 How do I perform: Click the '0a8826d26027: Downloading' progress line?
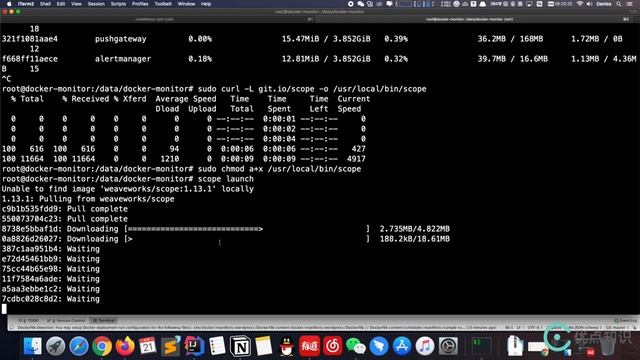pyautogui.click(x=226, y=239)
